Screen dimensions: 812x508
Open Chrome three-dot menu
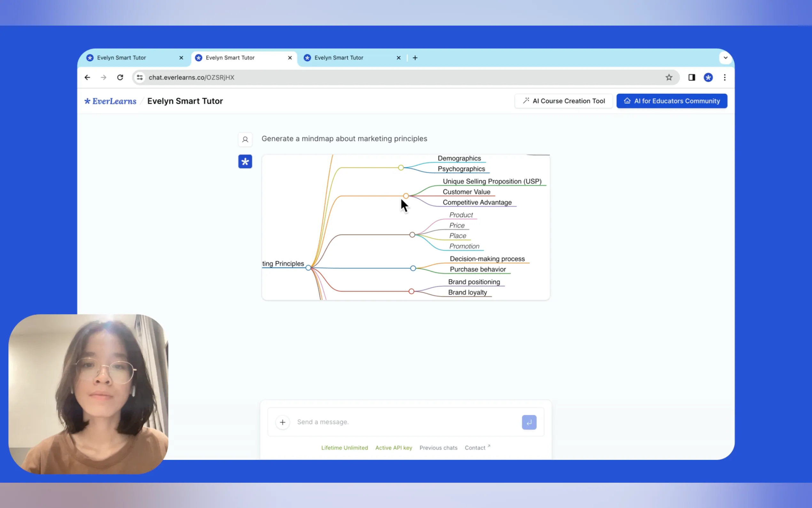[x=724, y=77]
